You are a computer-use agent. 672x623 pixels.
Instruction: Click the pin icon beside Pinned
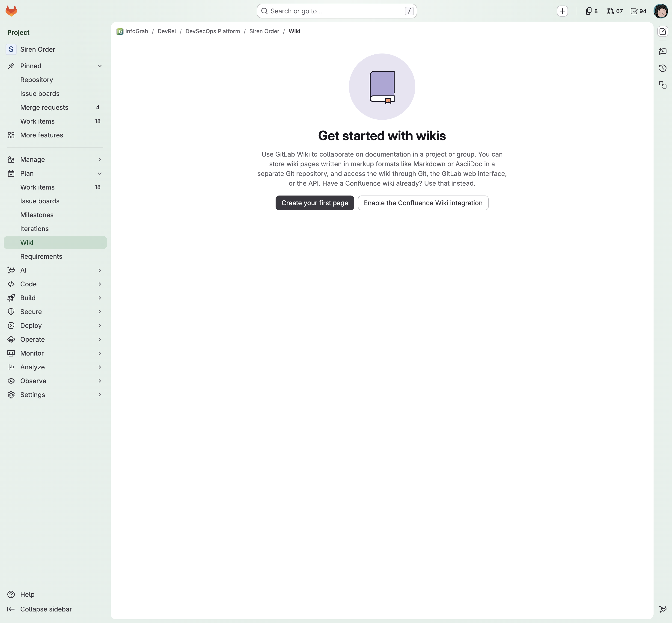[11, 66]
